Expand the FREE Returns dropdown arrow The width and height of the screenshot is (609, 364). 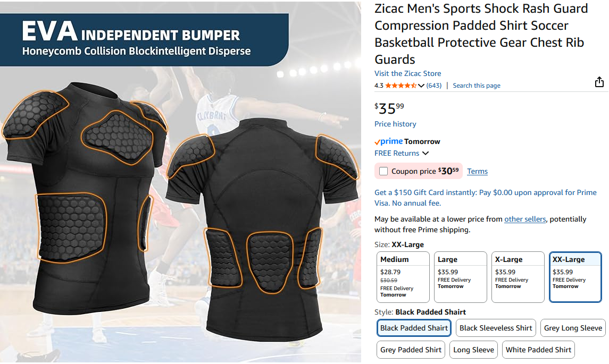[426, 153]
